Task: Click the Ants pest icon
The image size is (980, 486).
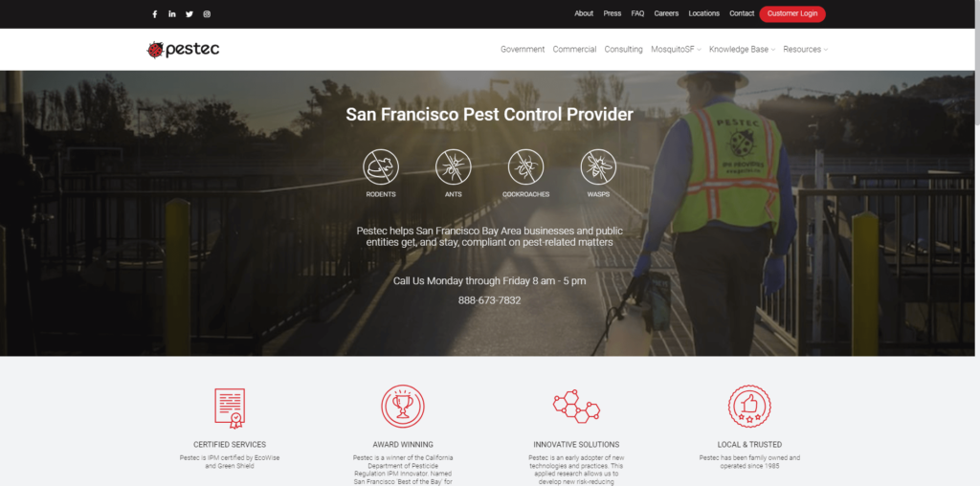Action: [x=453, y=166]
